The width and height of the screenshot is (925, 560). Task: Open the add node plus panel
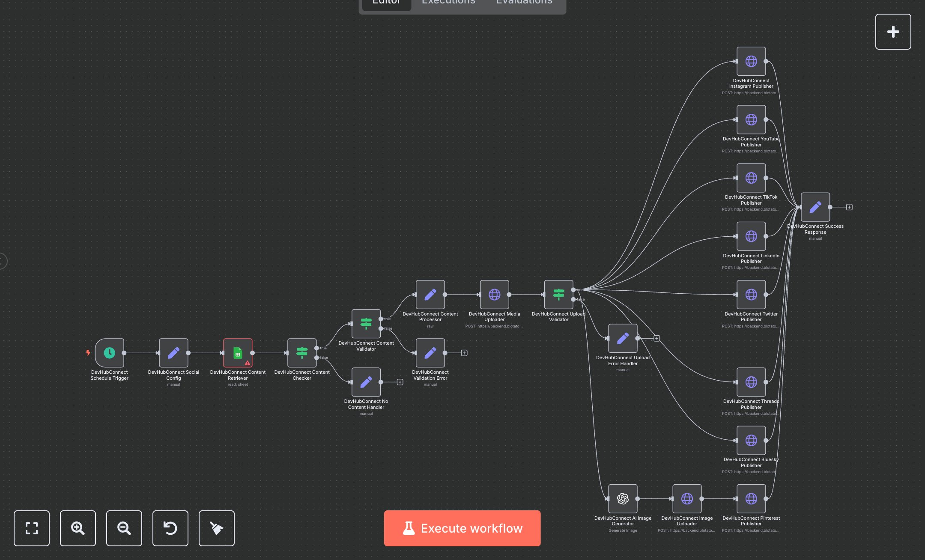click(893, 32)
